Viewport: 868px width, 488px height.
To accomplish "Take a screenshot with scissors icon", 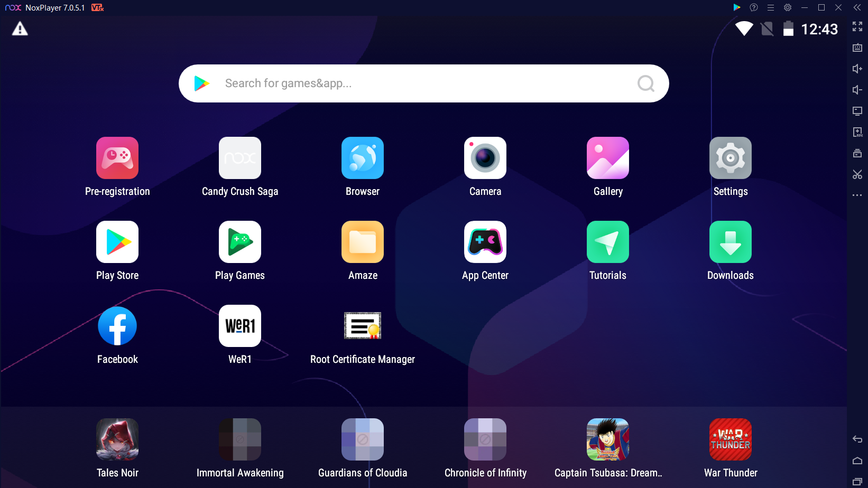I will [x=857, y=174].
